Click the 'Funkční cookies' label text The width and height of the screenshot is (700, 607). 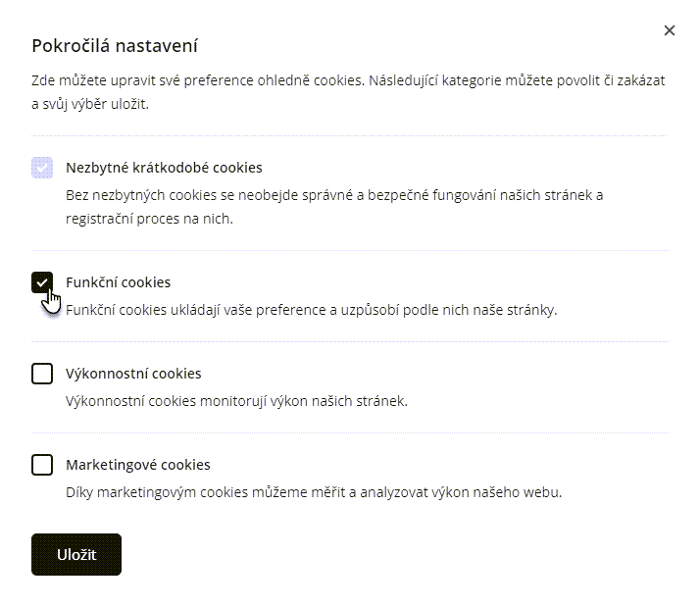pos(118,282)
